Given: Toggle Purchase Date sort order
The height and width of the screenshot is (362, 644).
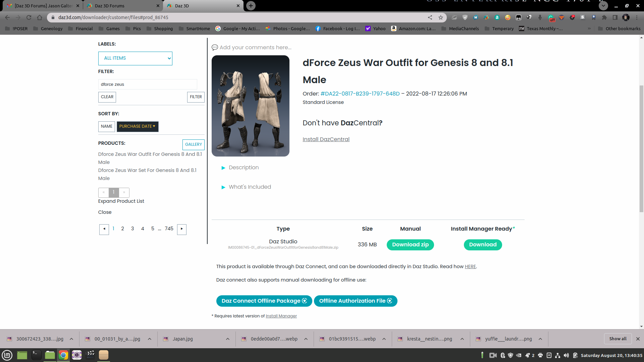Looking at the screenshot, I should (138, 126).
